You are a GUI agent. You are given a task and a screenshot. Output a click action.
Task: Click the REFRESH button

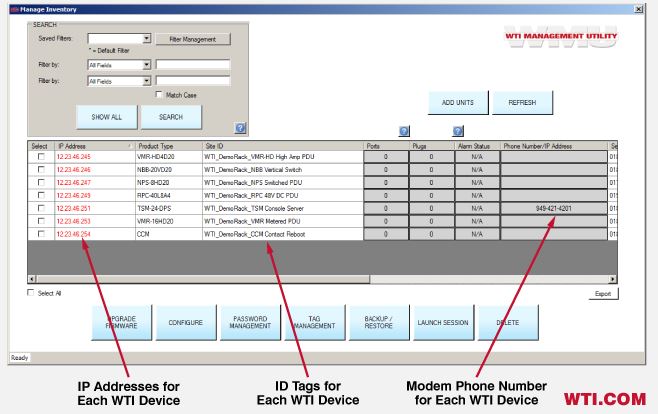coord(522,102)
